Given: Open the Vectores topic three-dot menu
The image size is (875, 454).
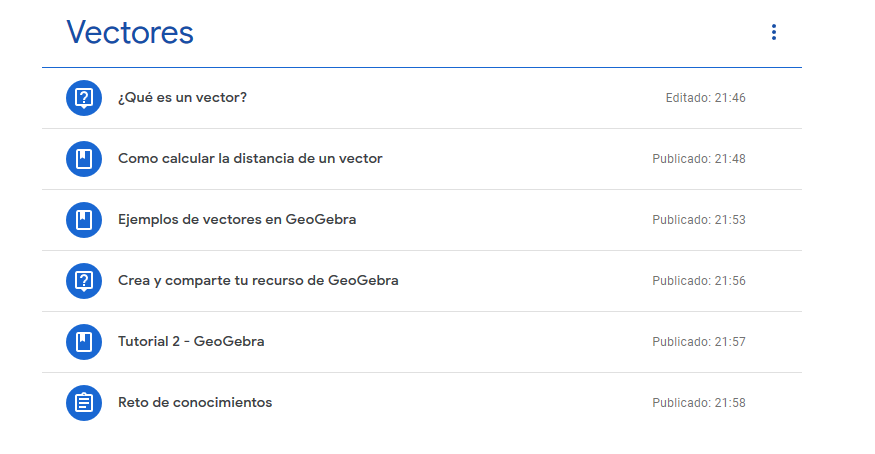Looking at the screenshot, I should point(773,32).
